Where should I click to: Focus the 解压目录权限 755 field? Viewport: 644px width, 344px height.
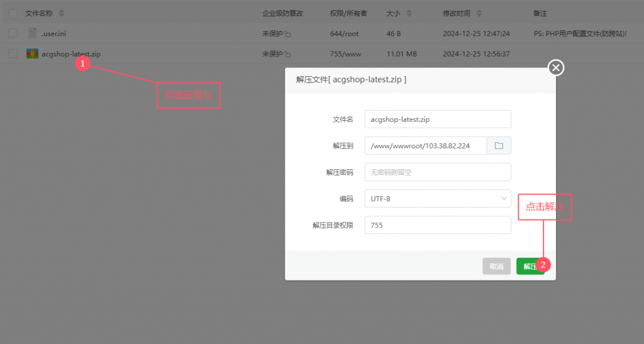click(438, 225)
